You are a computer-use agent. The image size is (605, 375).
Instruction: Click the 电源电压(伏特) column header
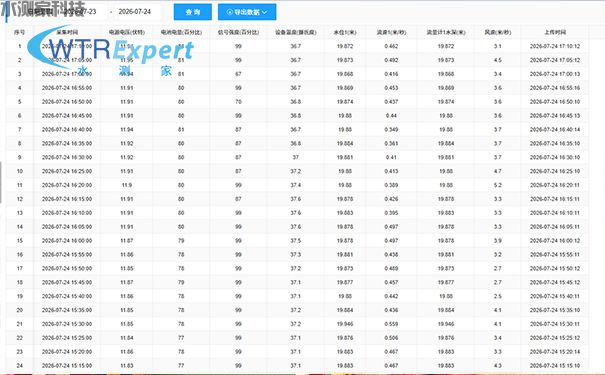click(x=127, y=32)
